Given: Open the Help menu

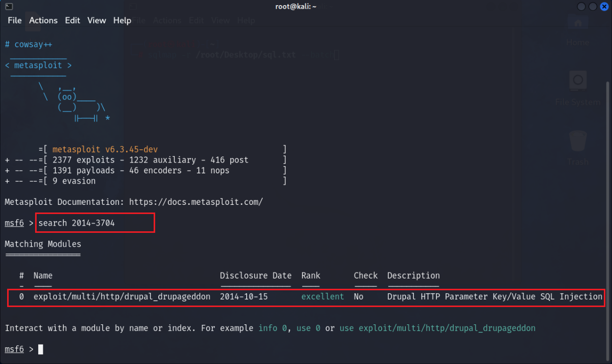Looking at the screenshot, I should coord(122,20).
